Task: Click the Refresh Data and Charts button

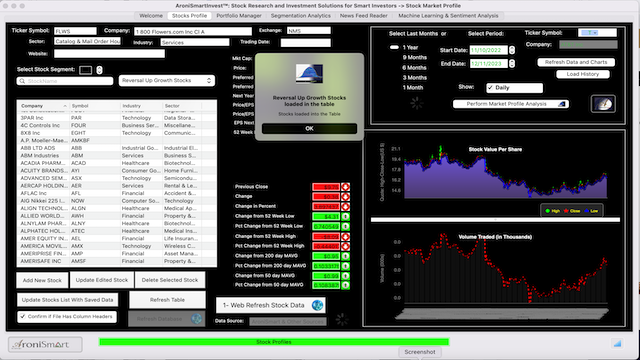Action: (576, 62)
